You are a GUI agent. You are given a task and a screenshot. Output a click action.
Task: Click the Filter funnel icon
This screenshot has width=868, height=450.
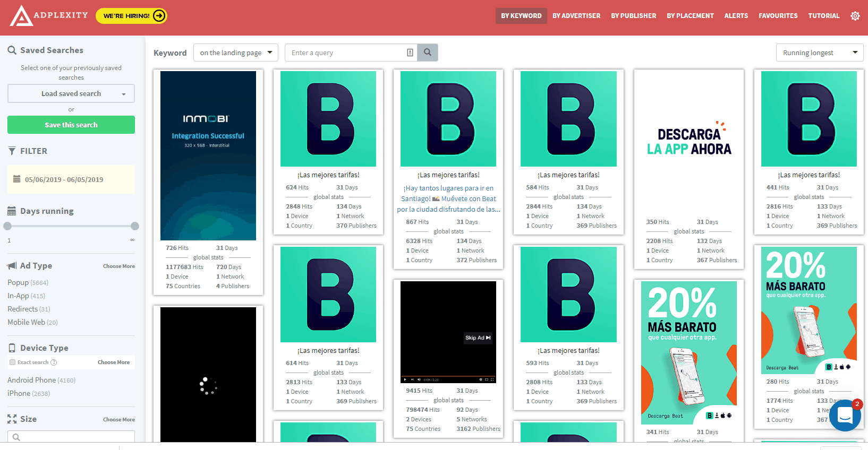point(12,151)
